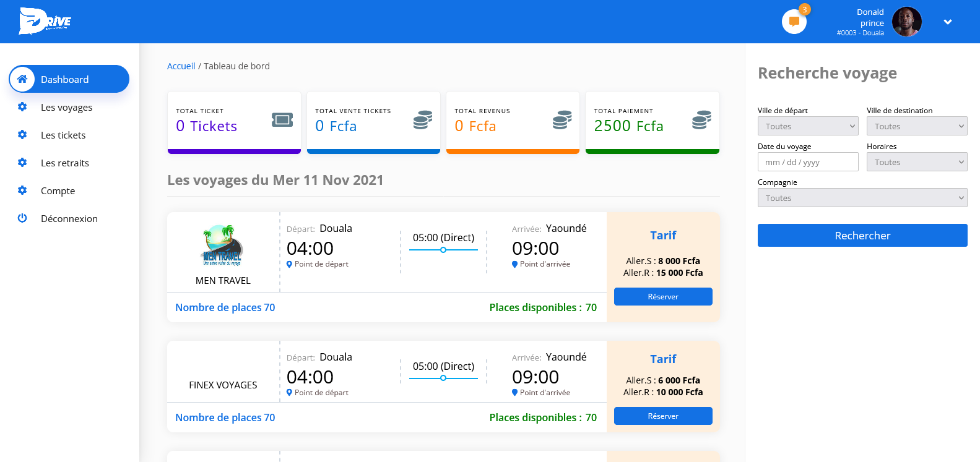Click the Dashboard home icon
The image size is (980, 462).
[x=22, y=79]
